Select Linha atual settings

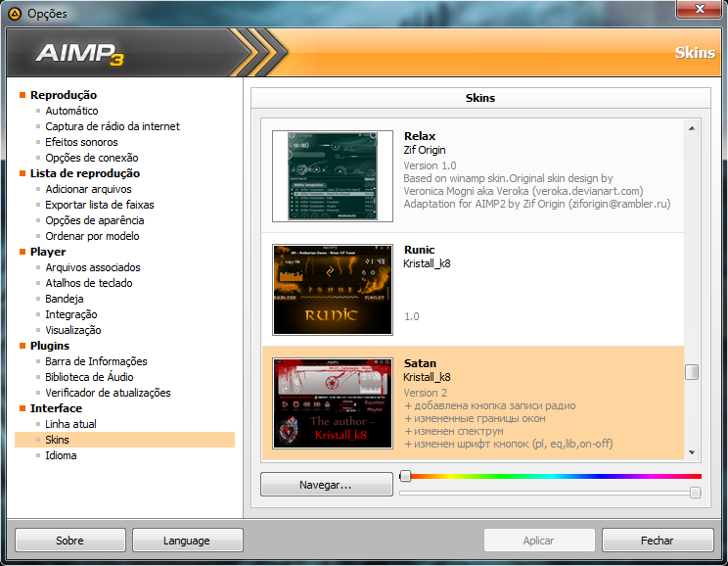[x=70, y=424]
